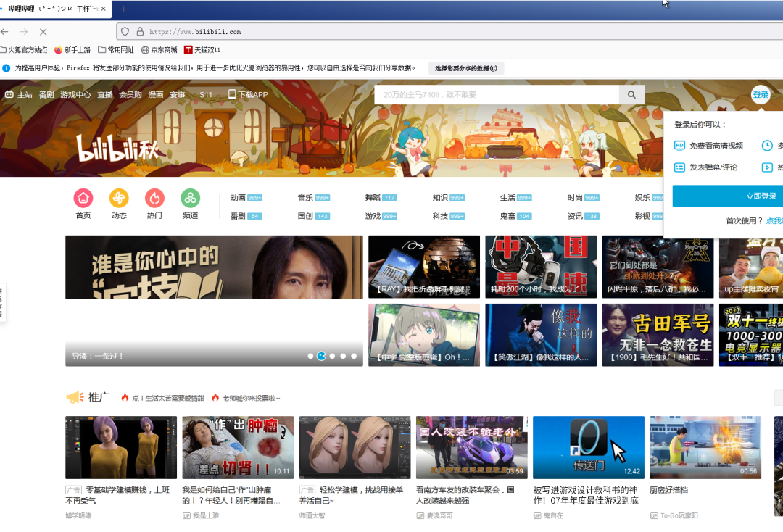
Task: Click the browser address bar URL
Action: [195, 31]
